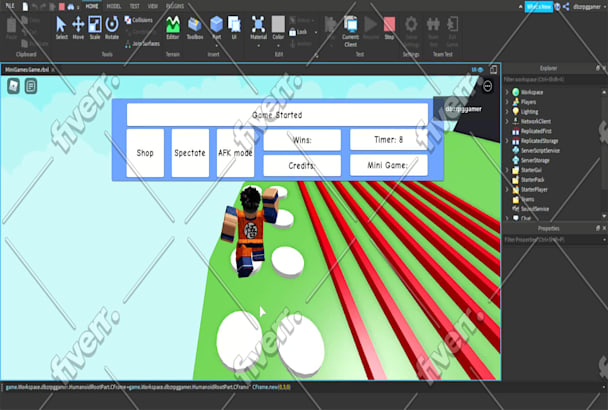Click the Properties filter field
The image size is (608, 410).
tap(553, 240)
